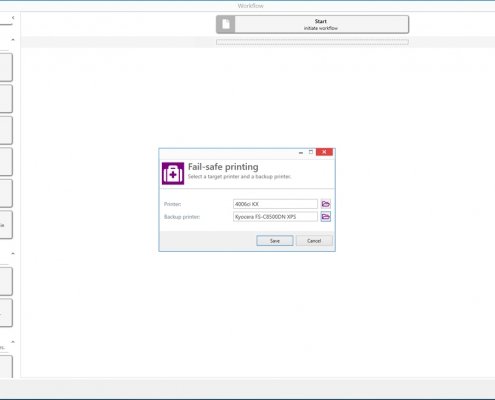Click the purple first-aid Fail-safe printing icon
This screenshot has height=400, width=495.
(x=173, y=173)
